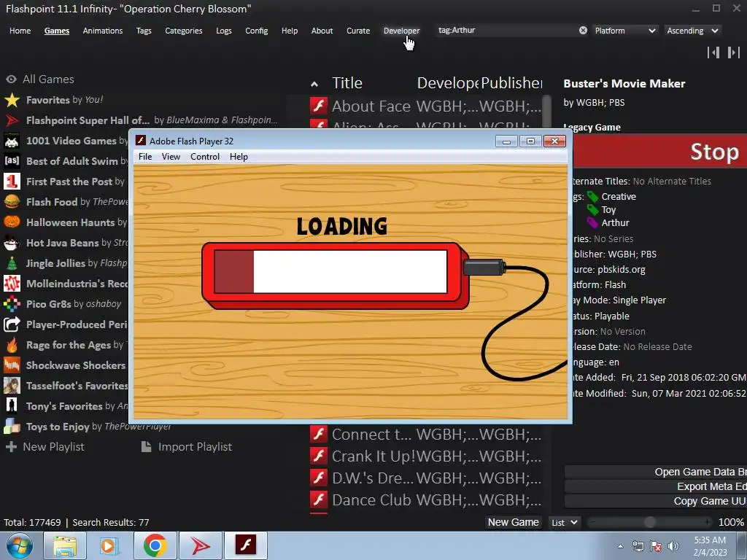Click New Playlist button
This screenshot has height=560, width=747.
(x=44, y=447)
